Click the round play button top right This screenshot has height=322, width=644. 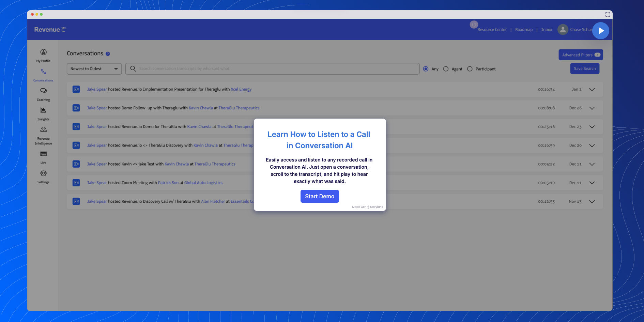click(601, 31)
